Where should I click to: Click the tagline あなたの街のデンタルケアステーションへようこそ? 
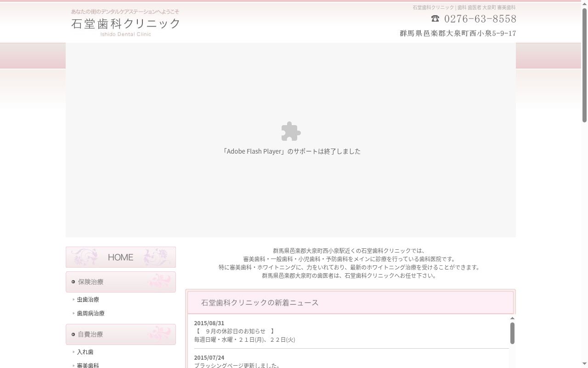(x=125, y=11)
